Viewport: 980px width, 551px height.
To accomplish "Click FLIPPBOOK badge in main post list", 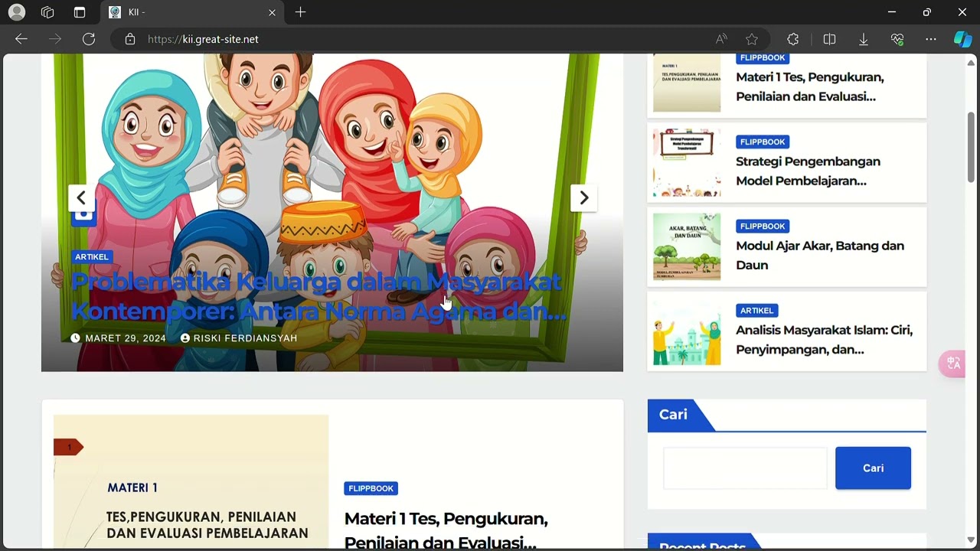I will coord(371,488).
